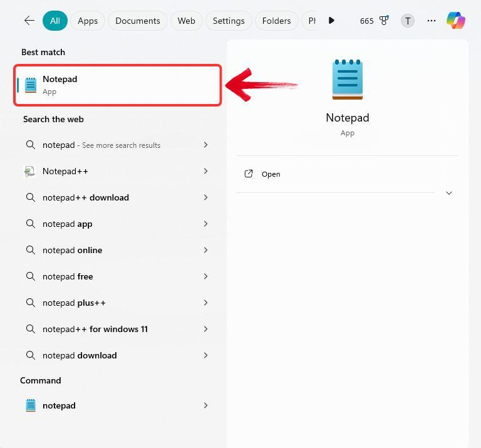Select 'notepad free' suggestion
Screen dimensions: 481x448
[118, 276]
